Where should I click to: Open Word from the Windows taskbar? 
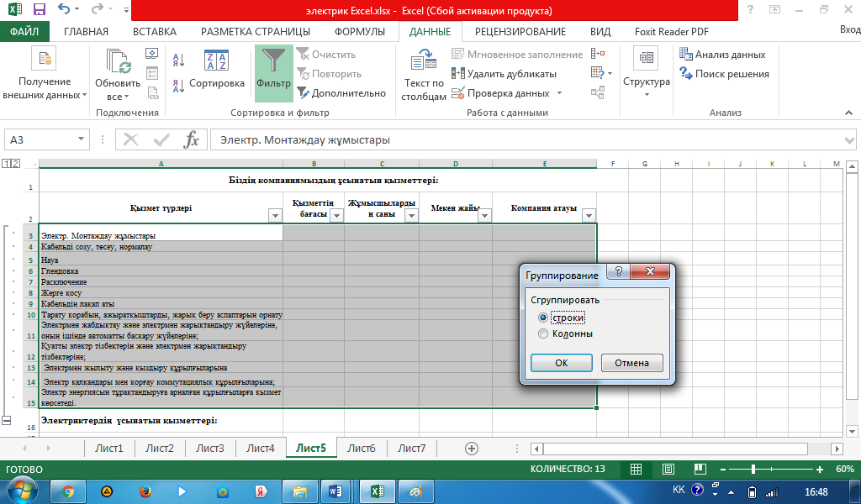tap(337, 491)
